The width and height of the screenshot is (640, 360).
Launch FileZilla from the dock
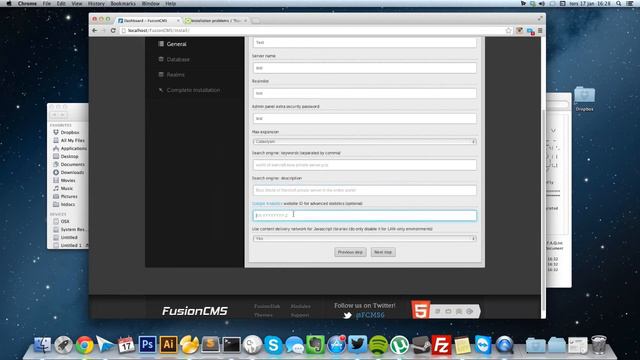tap(441, 345)
